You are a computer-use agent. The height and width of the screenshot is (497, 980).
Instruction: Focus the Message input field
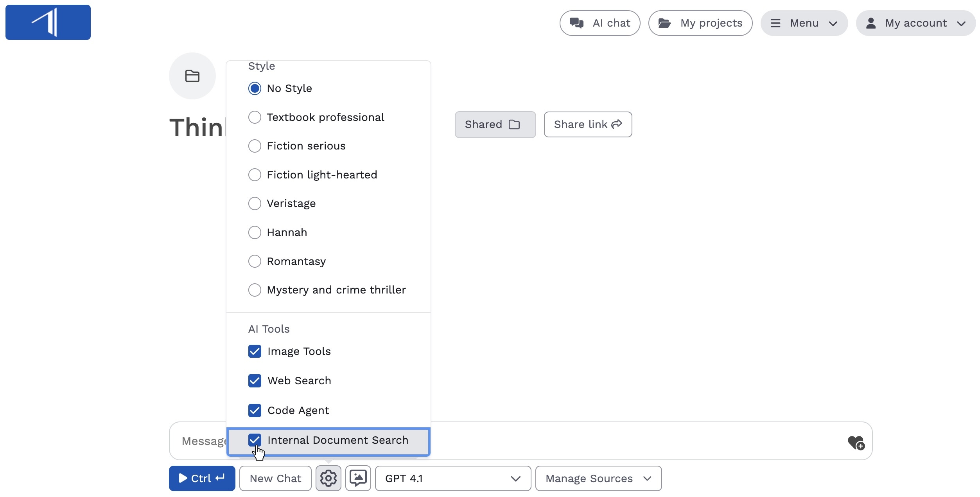click(521, 441)
